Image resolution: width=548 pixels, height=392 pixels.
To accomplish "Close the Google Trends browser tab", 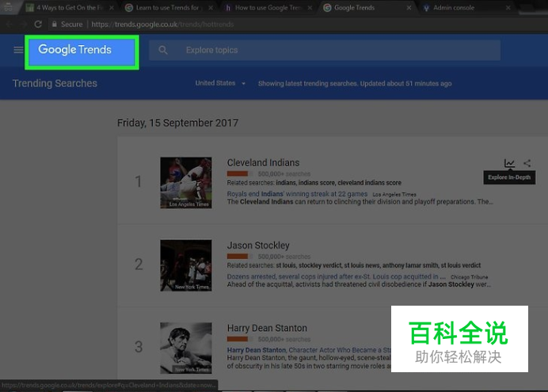I will point(409,8).
